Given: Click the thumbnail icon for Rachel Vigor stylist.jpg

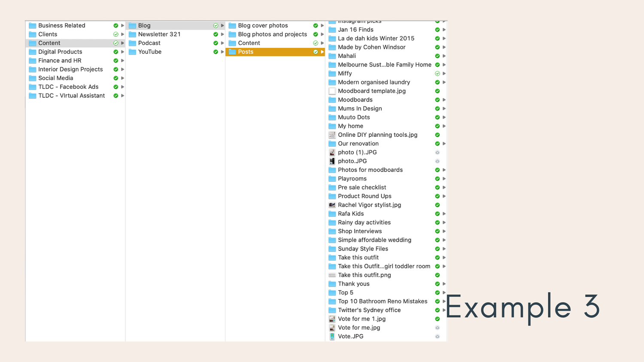Looking at the screenshot, I should point(332,205).
